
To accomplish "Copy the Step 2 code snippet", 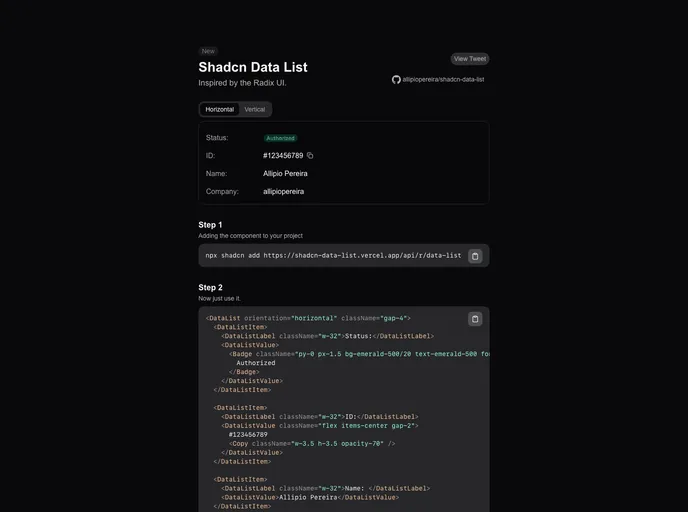I will pos(475,319).
